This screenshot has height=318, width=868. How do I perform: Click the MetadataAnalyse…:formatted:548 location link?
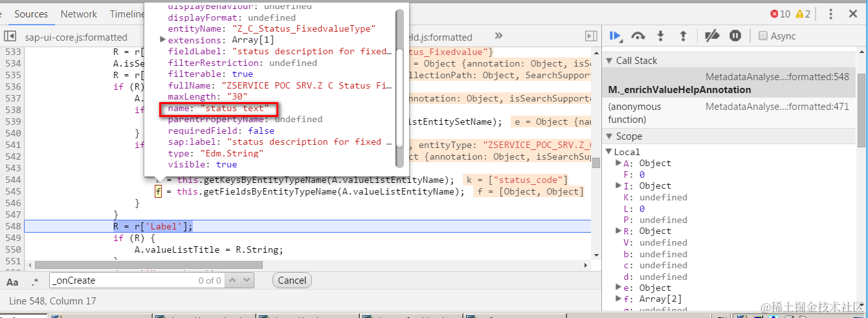[x=777, y=77]
